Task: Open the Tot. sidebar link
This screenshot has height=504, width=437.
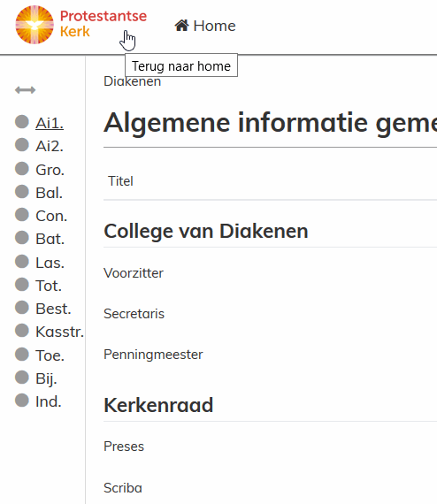Action: 49,286
